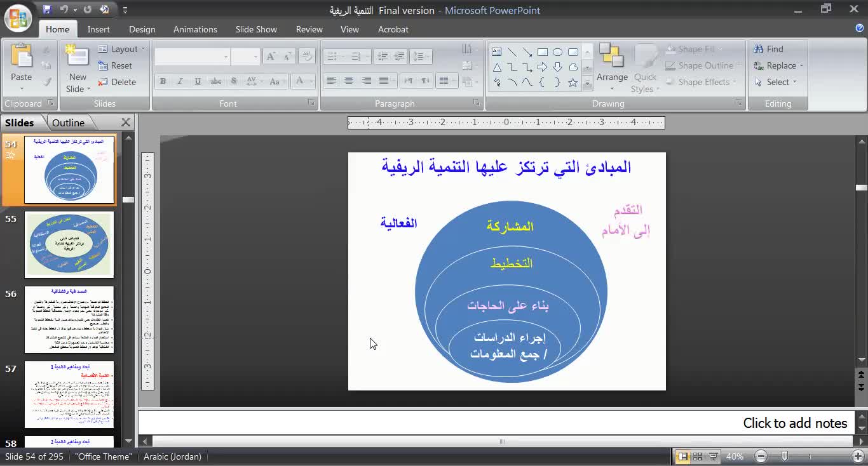The height and width of the screenshot is (466, 868).
Task: Start Slide Show view from status bar
Action: tap(713, 456)
